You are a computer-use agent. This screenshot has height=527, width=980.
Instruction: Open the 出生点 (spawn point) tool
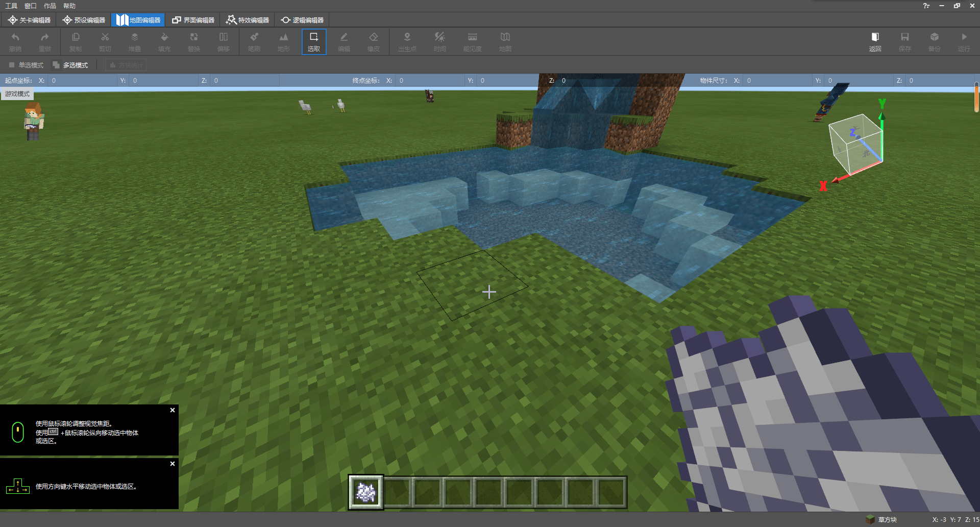pyautogui.click(x=407, y=41)
